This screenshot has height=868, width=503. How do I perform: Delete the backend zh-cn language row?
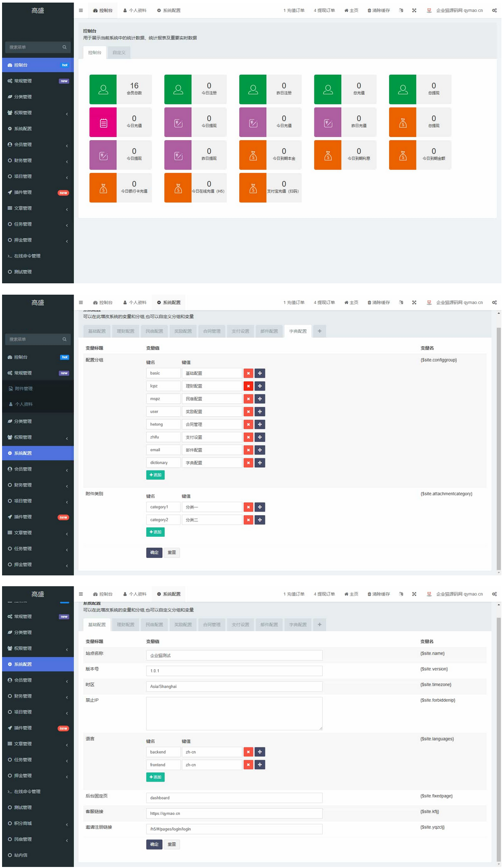248,752
